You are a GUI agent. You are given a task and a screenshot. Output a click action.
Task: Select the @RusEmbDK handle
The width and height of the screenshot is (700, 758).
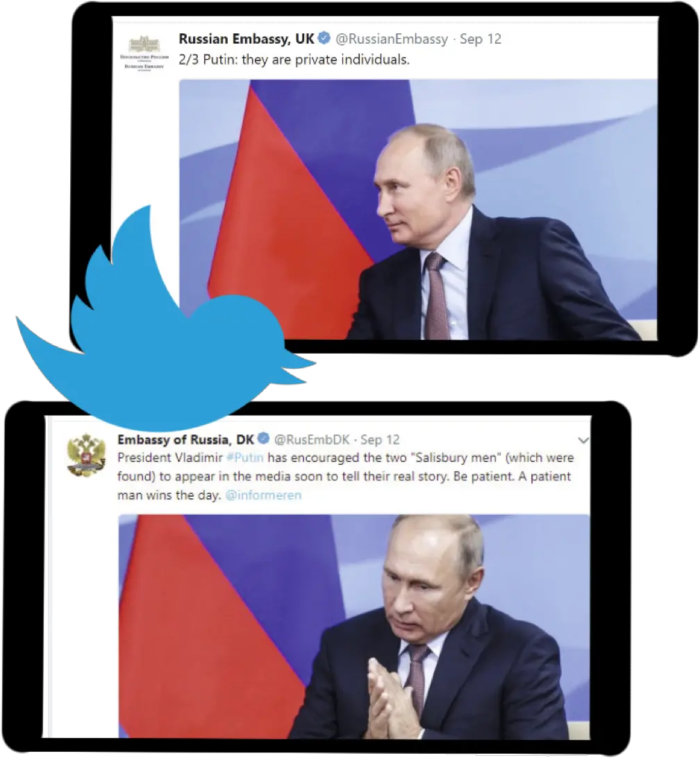[x=312, y=439]
